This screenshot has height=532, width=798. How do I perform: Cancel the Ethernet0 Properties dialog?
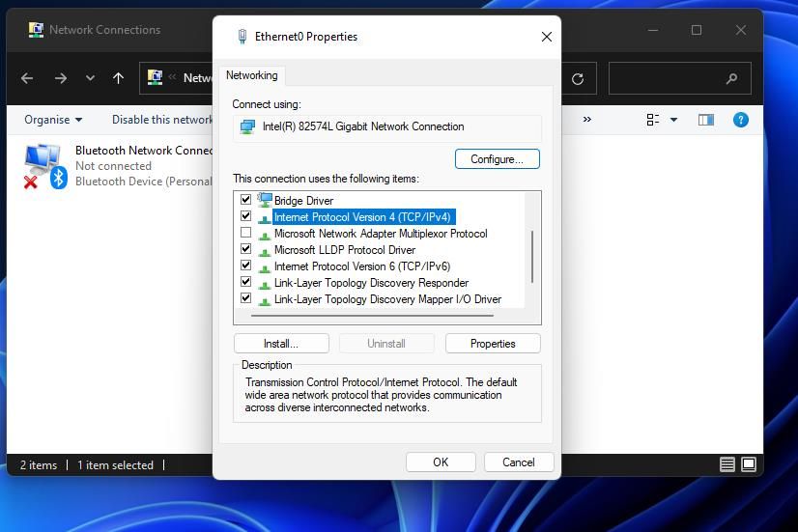[519, 462]
